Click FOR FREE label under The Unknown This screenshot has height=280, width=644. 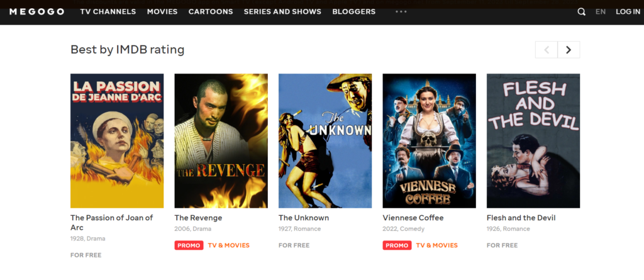click(294, 245)
